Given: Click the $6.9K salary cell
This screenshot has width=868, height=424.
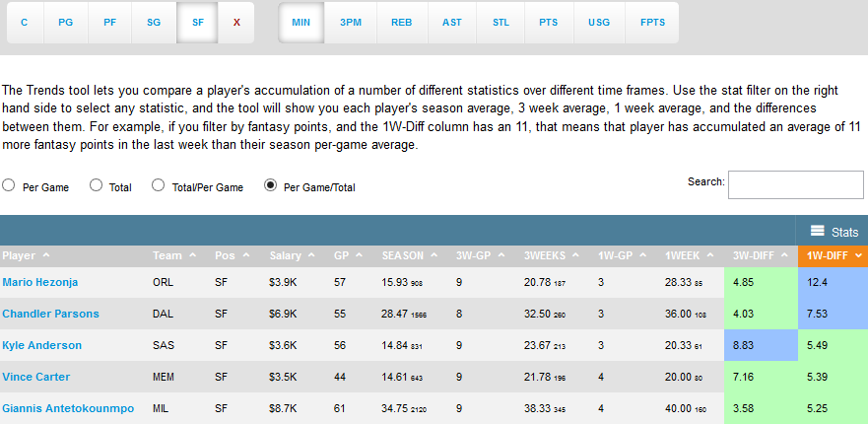Looking at the screenshot, I should (x=283, y=315).
